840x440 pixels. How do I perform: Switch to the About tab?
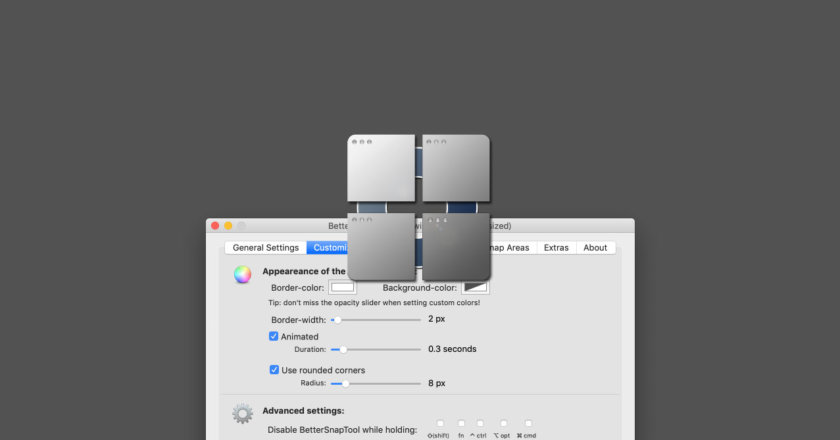point(595,248)
